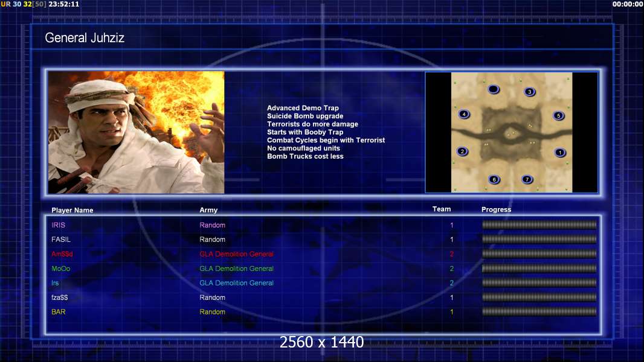The width and height of the screenshot is (644, 362).
Task: Click the unnumbered dark start marker on minimap
Action: (493, 89)
